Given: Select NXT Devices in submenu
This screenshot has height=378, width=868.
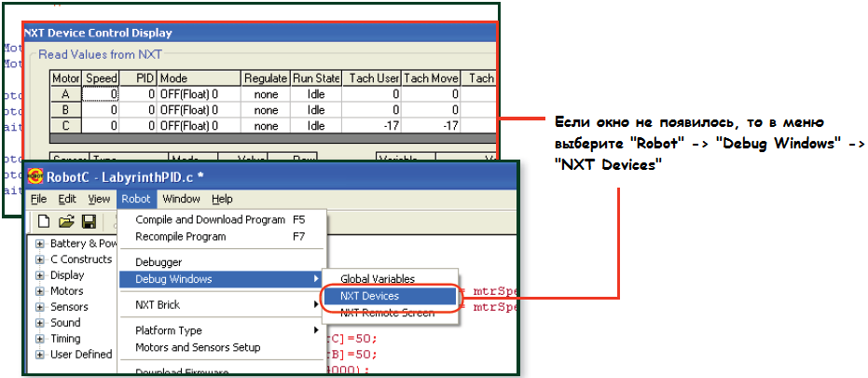Looking at the screenshot, I should click(390, 296).
